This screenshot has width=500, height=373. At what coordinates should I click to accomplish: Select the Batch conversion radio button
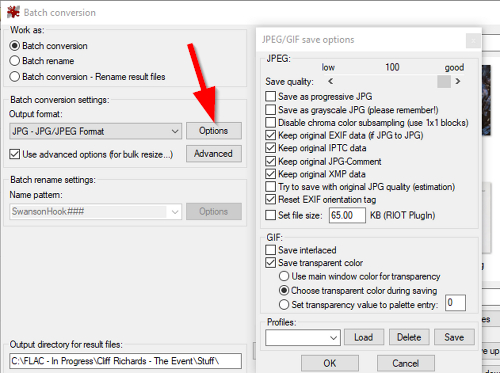pyautogui.click(x=15, y=46)
